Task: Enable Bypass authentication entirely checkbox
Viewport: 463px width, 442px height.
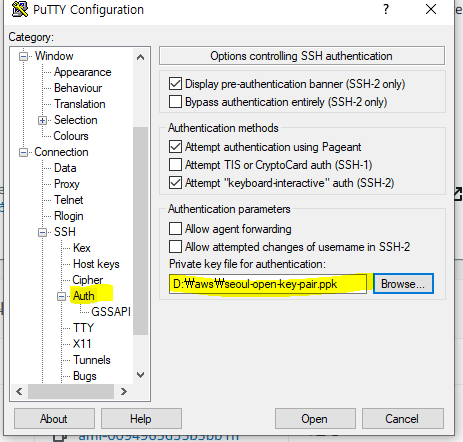Action: coord(175,102)
